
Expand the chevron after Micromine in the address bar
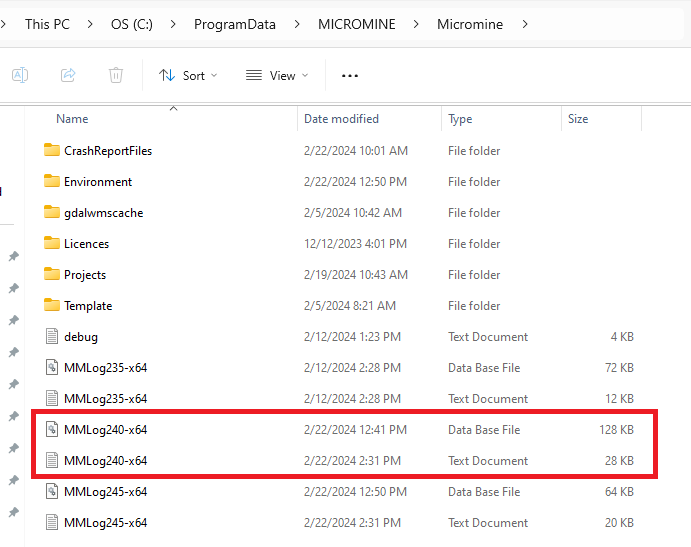(x=525, y=24)
